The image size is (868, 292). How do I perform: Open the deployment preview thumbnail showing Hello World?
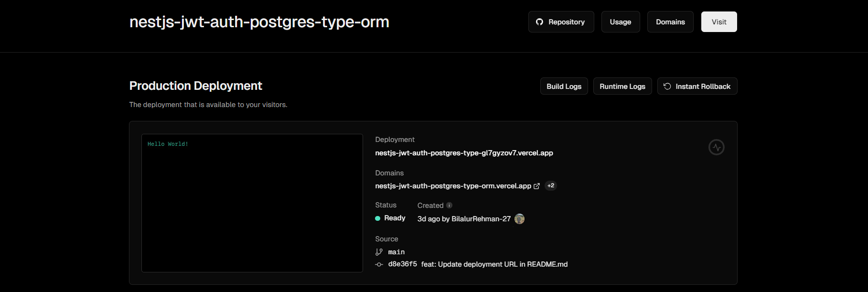tap(252, 203)
